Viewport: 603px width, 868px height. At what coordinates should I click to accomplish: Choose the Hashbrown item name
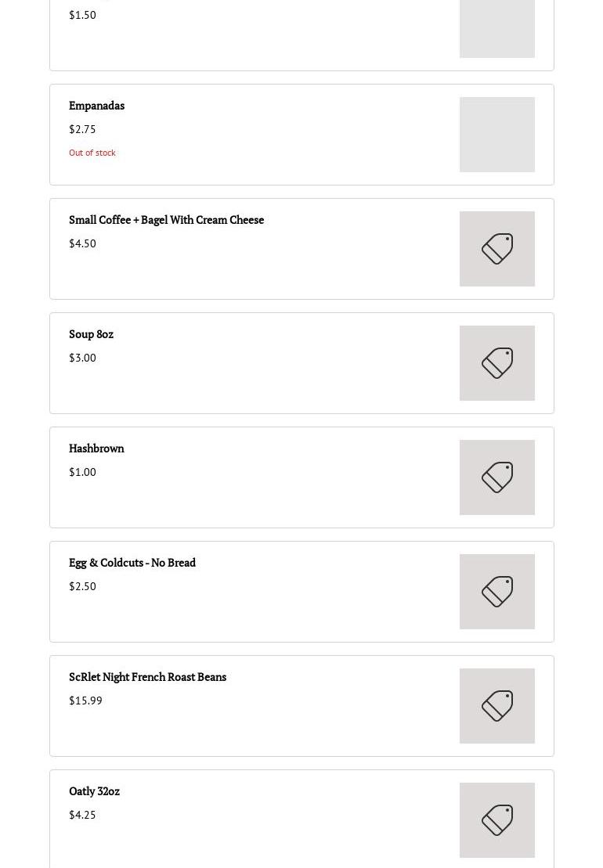click(96, 448)
